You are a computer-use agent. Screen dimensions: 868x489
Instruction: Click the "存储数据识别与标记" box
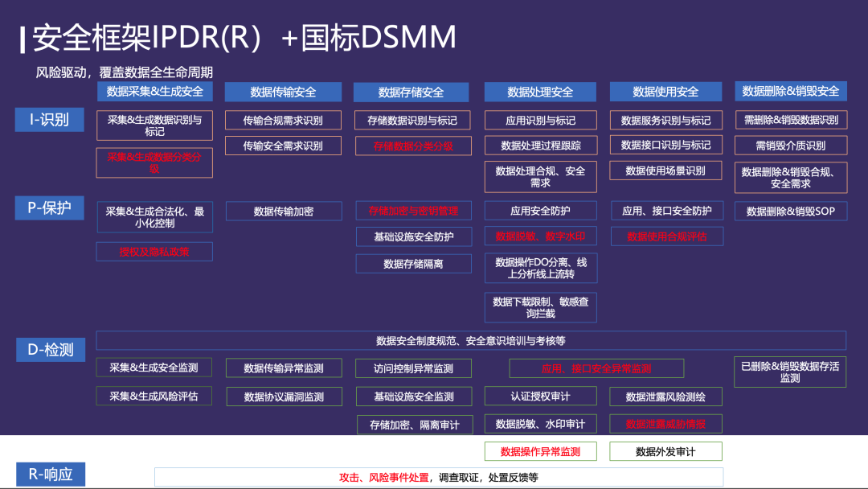[x=412, y=120]
